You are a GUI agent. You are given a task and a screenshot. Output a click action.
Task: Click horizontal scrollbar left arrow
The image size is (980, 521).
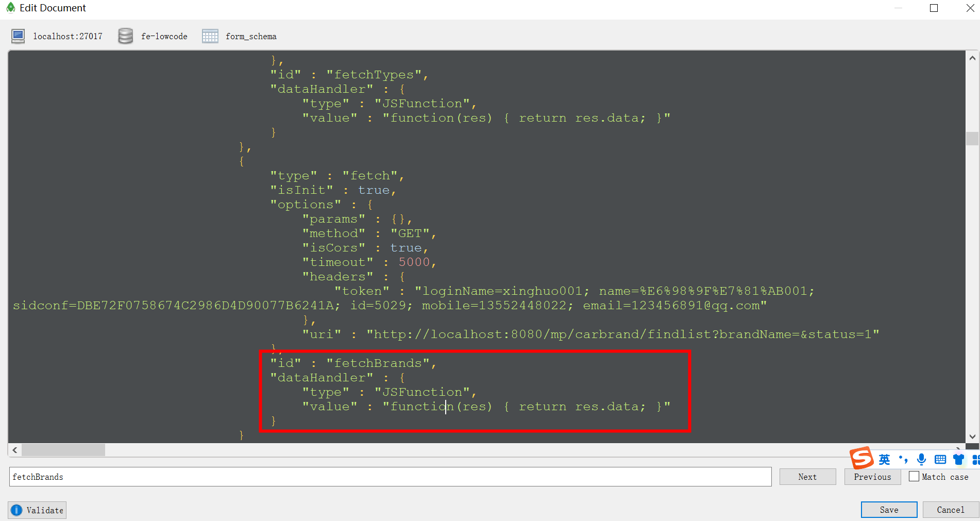(x=15, y=450)
